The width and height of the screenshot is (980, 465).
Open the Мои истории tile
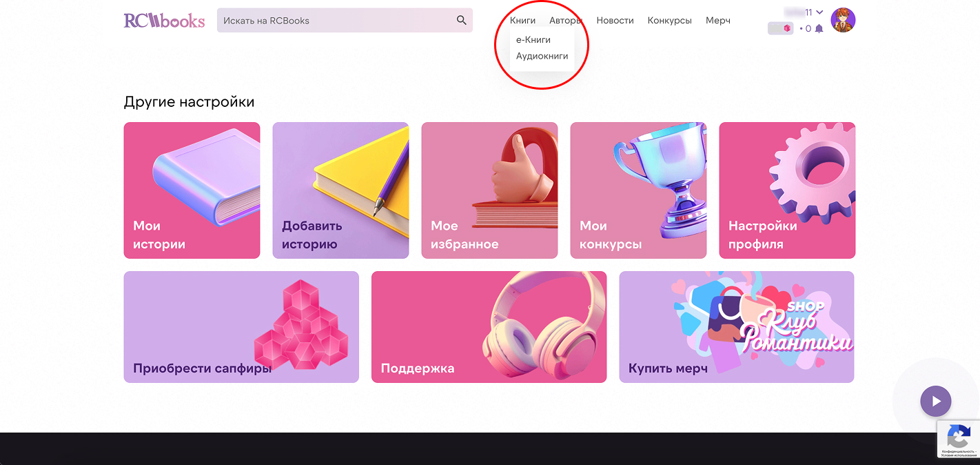pos(192,190)
